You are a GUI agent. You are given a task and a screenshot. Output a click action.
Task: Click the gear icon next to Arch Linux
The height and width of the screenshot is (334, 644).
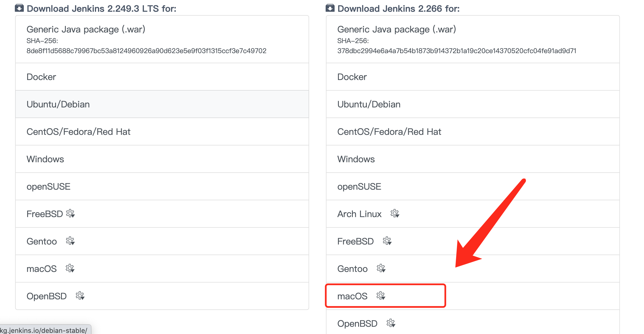pyautogui.click(x=395, y=214)
